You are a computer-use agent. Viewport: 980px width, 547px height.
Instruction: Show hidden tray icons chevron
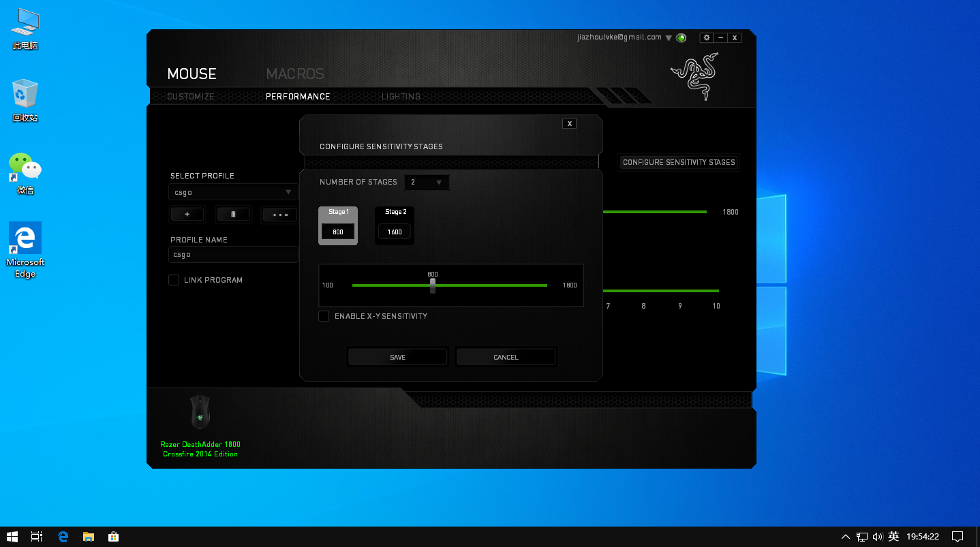coord(846,537)
